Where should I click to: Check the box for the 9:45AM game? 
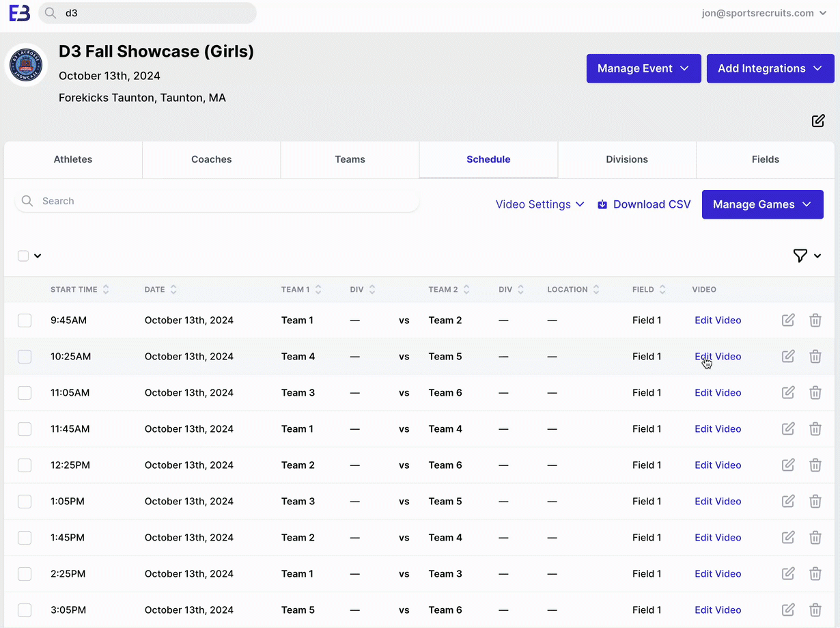coord(25,320)
